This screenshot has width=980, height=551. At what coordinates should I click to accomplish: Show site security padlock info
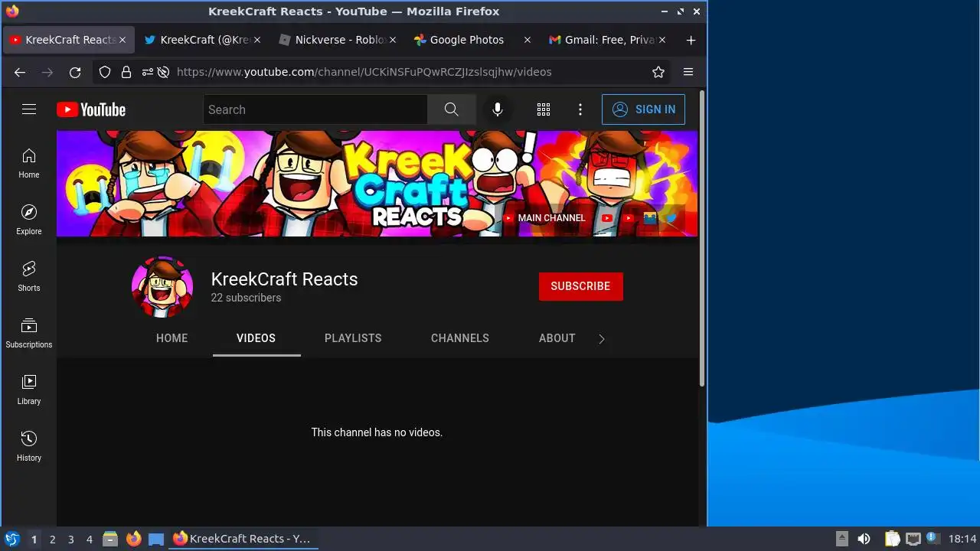click(126, 72)
